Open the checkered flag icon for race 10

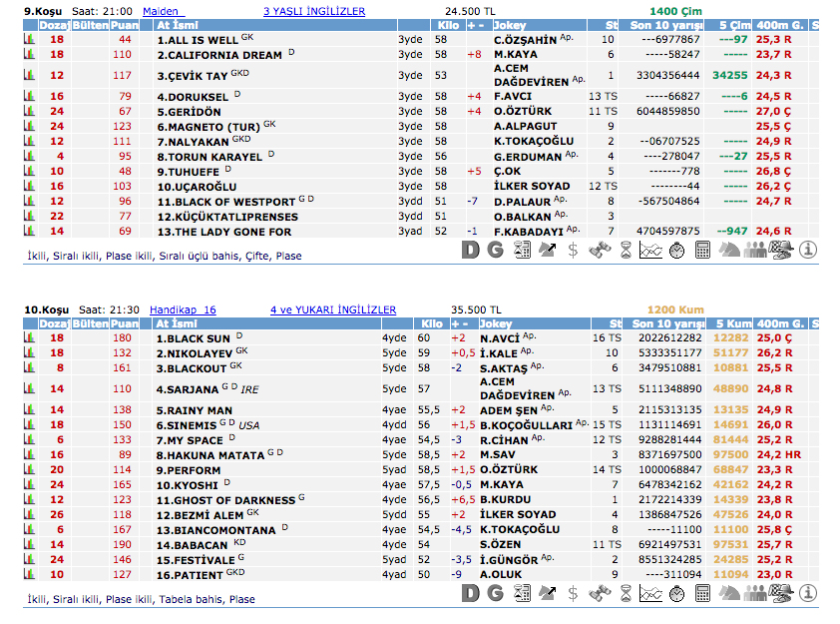pos(781,593)
